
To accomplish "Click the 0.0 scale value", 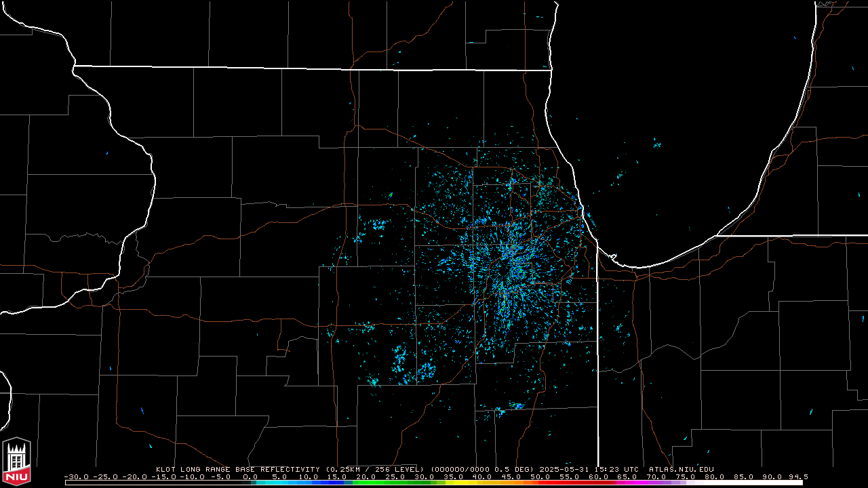I will [250, 476].
